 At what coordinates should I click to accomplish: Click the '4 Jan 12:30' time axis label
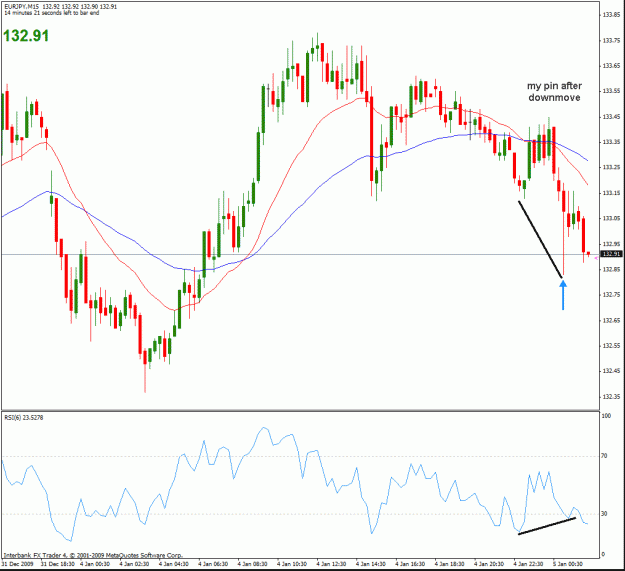coord(332,564)
